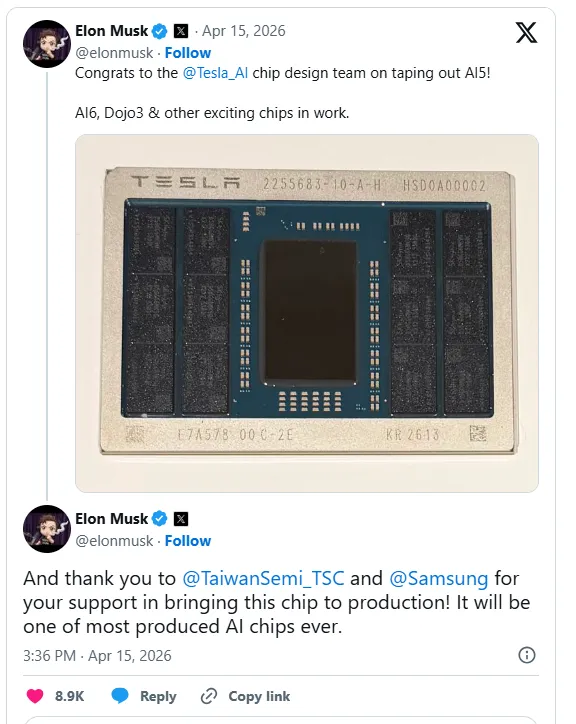Image resolution: width=576 pixels, height=724 pixels.
Task: Click X affiliation badge in first tweet header
Action: 181,31
